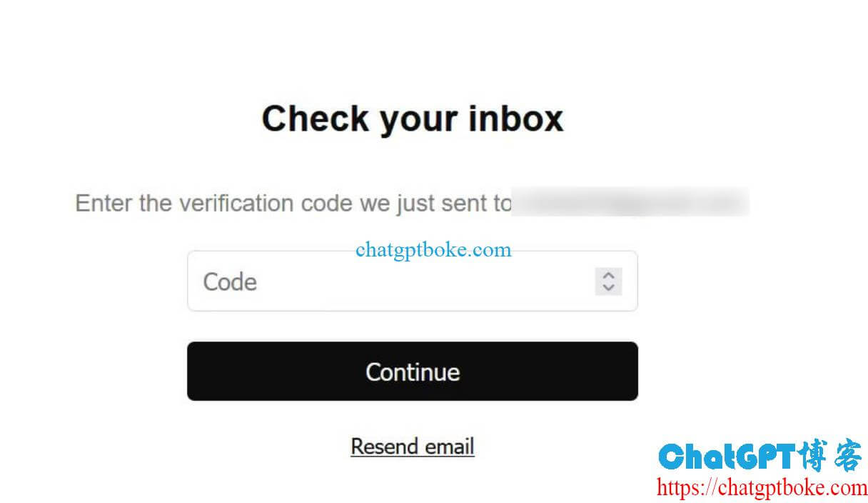The height and width of the screenshot is (503, 868).
Task: Click the grey spinner control in Code box
Action: [608, 282]
